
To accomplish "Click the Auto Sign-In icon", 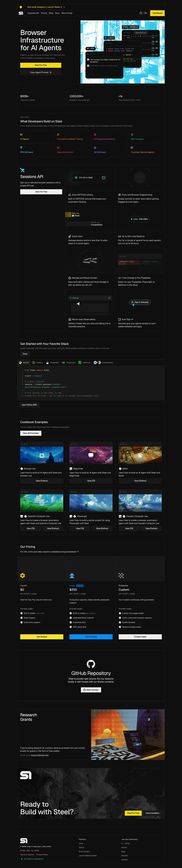I will (119, 319).
